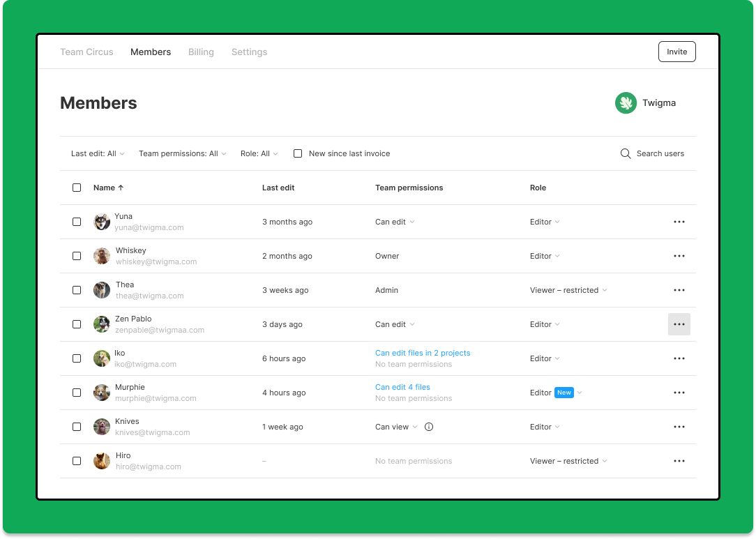Open the three-dot actions menu for Murphie

click(x=679, y=393)
